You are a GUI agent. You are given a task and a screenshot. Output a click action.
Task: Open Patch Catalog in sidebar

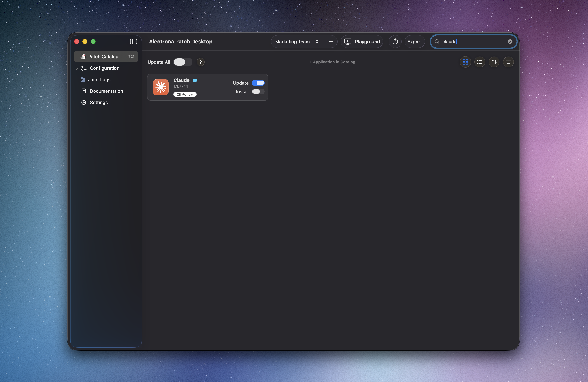click(106, 57)
